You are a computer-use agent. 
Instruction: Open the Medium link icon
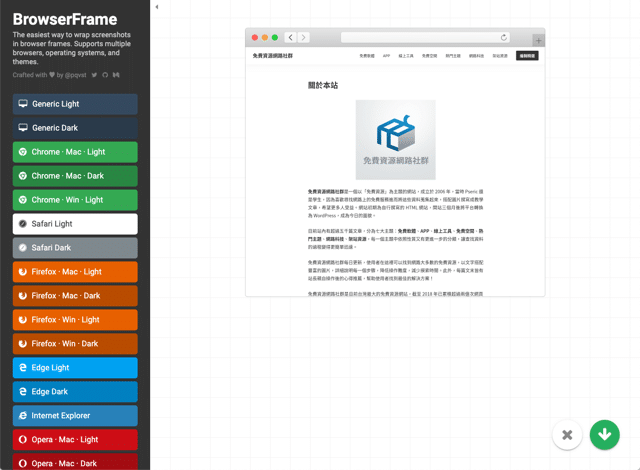pyautogui.click(x=116, y=75)
